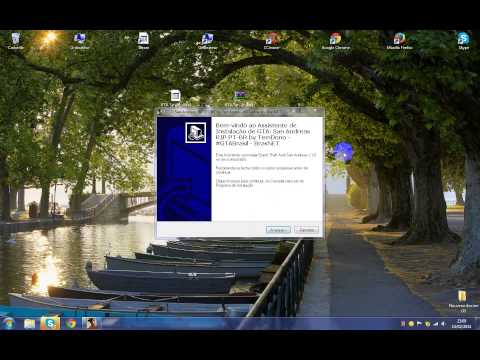
Task: Select the desktop shortcut left of CCleaner
Action: tap(207, 41)
